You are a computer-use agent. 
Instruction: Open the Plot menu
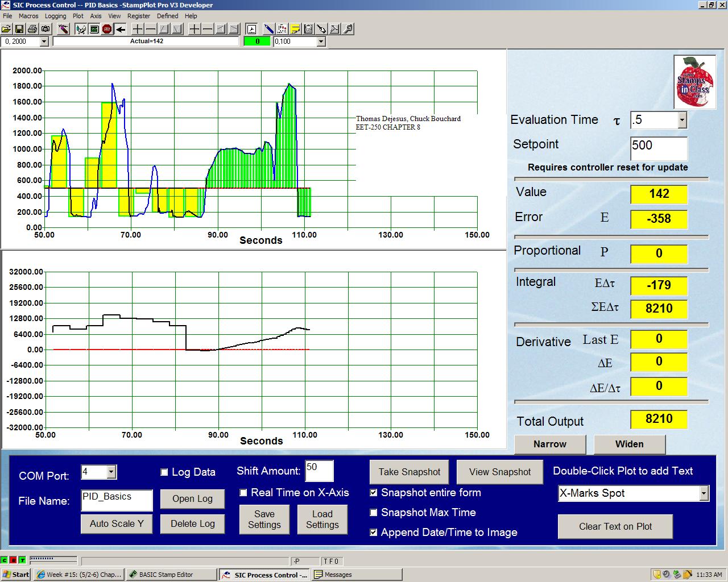tap(78, 16)
